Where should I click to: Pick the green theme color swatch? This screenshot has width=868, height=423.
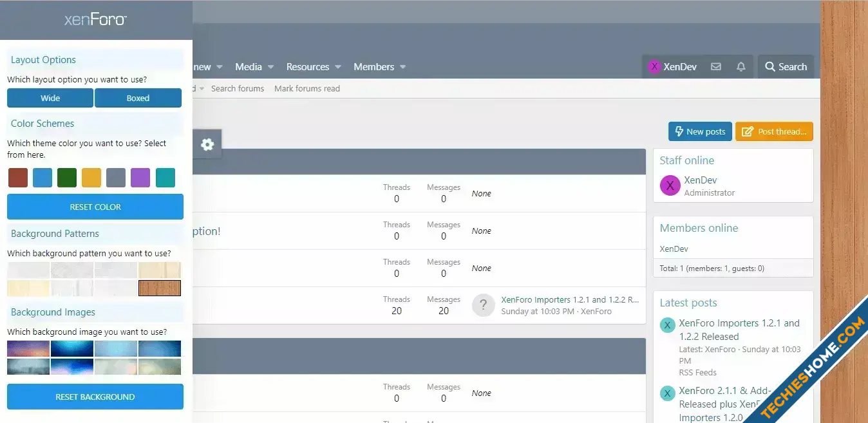point(67,178)
